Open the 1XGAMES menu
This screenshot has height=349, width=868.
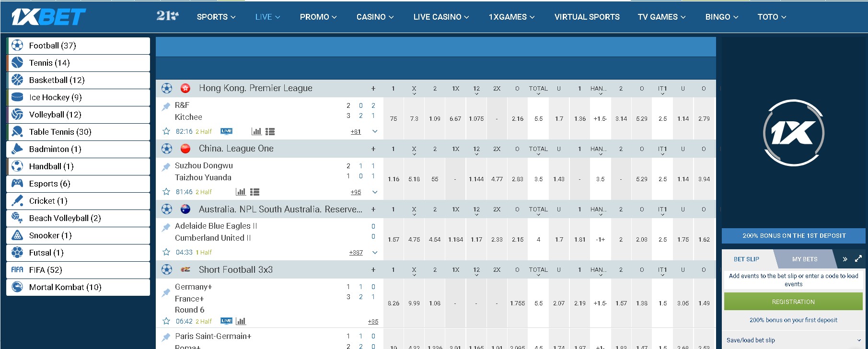[511, 17]
